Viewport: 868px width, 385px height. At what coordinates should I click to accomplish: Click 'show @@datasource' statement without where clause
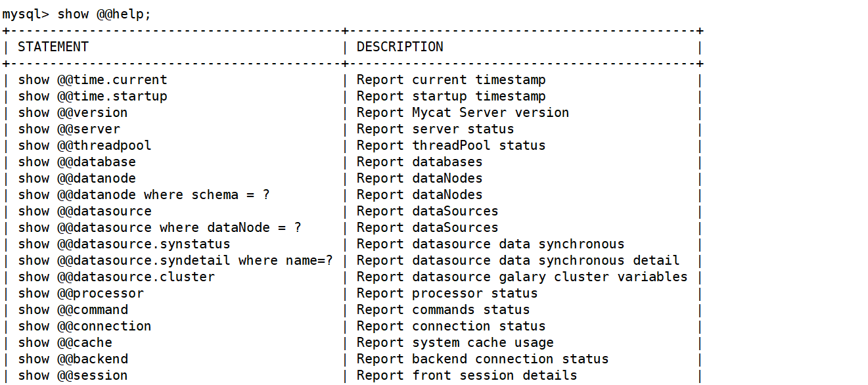point(85,211)
